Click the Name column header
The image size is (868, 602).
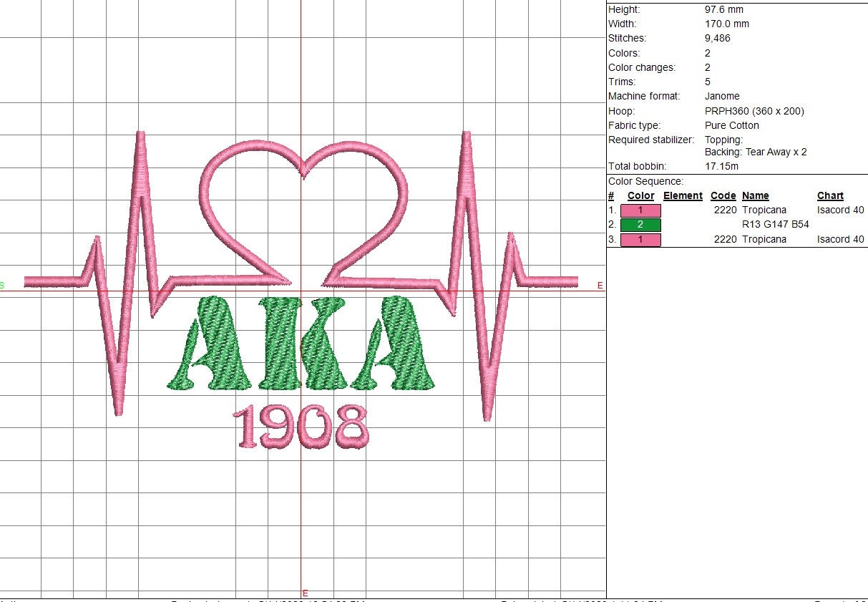(x=755, y=195)
